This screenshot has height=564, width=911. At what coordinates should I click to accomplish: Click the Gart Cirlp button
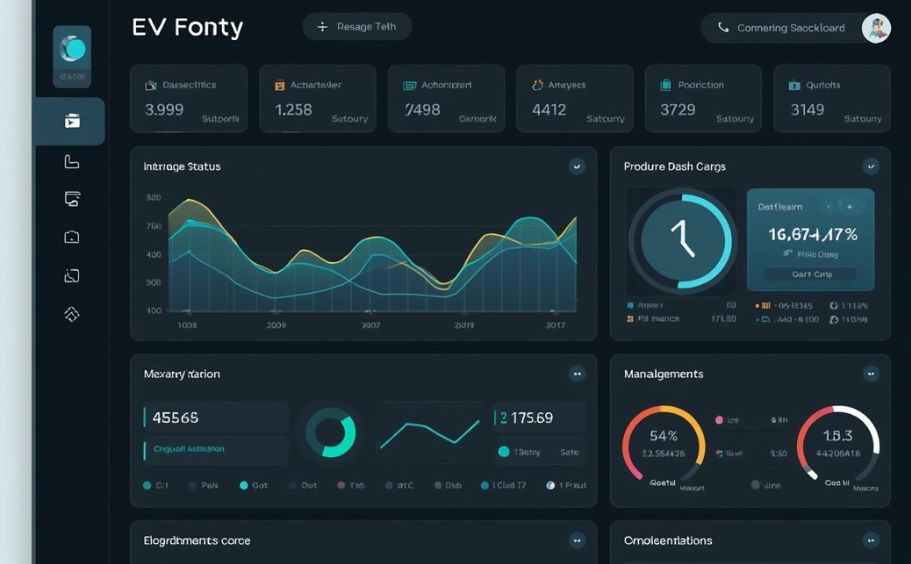[x=809, y=274]
